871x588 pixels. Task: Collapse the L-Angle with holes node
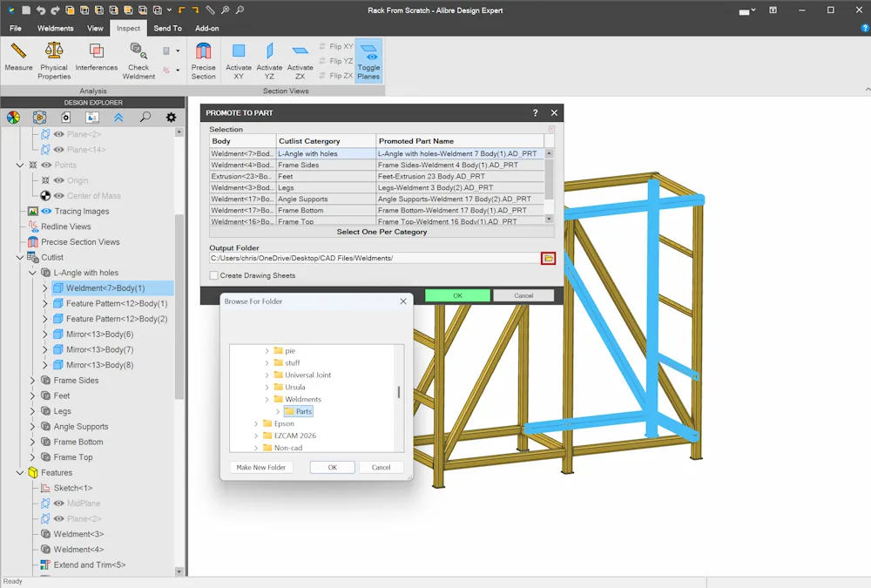(x=33, y=273)
